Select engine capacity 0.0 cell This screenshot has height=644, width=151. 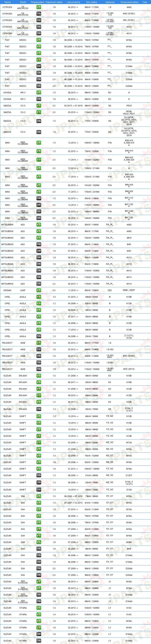[54, 290]
